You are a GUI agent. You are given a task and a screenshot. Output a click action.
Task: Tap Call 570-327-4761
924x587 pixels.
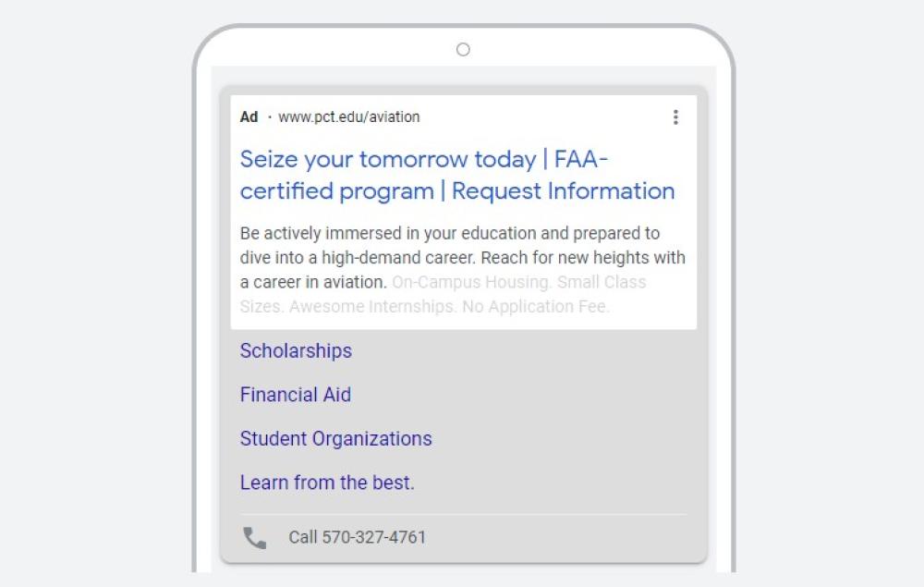click(x=357, y=537)
